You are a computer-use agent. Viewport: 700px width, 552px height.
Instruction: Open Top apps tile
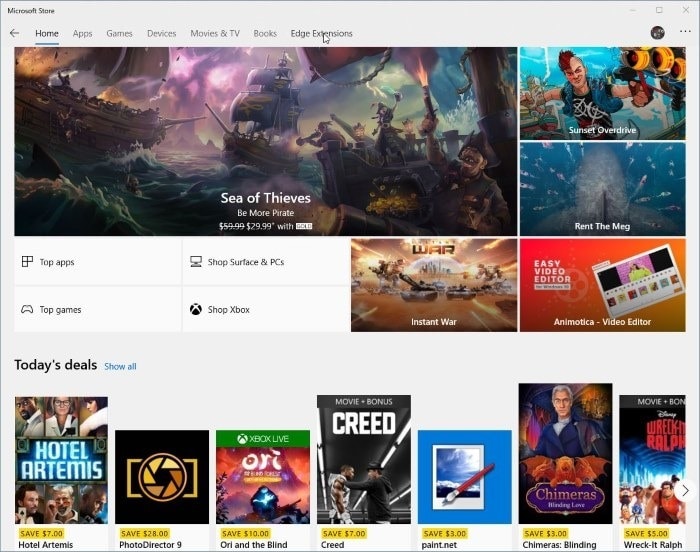coord(98,262)
